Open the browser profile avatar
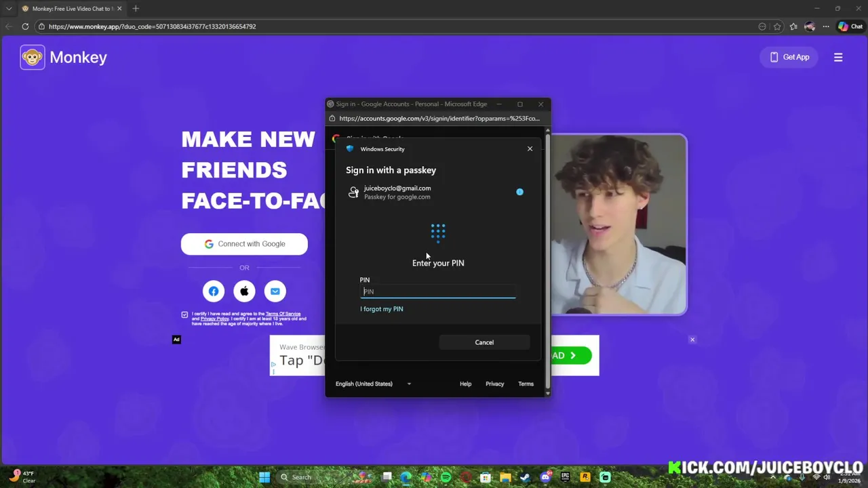The height and width of the screenshot is (488, 868). 810,26
